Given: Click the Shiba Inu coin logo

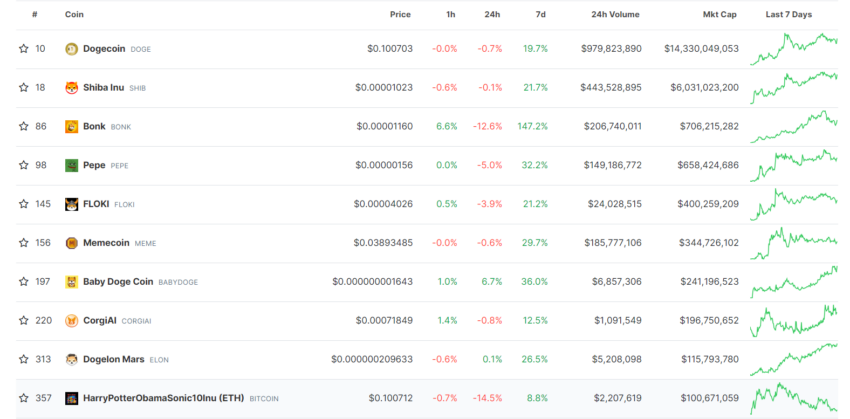Looking at the screenshot, I should [72, 88].
